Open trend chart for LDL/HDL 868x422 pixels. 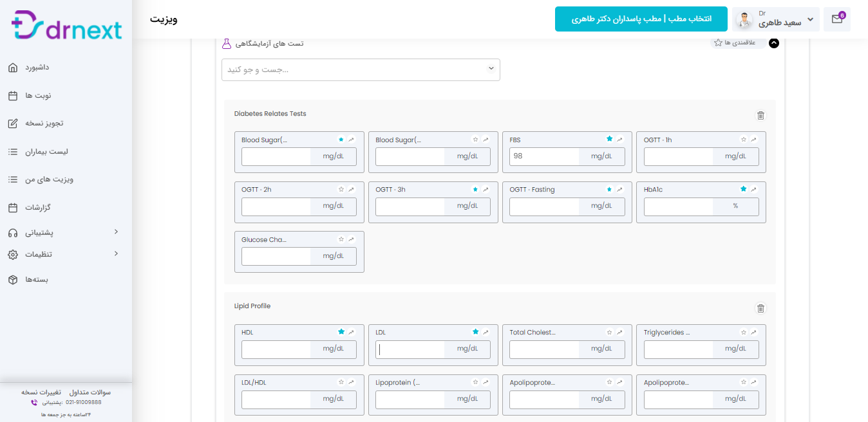tap(352, 382)
